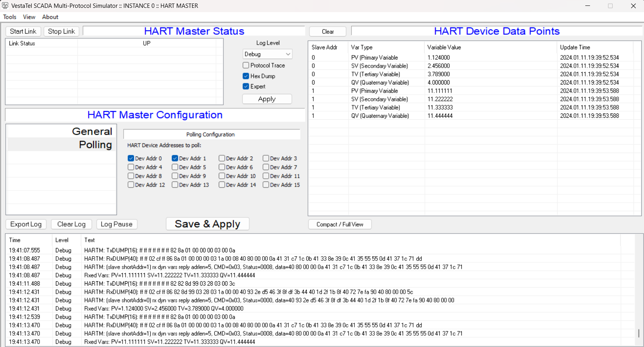Click the app icon in title bar
This screenshot has width=644, height=347.
pyautogui.click(x=5, y=5)
